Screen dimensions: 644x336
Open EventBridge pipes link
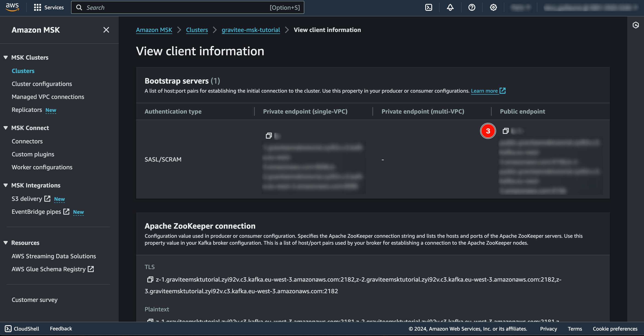click(x=36, y=212)
